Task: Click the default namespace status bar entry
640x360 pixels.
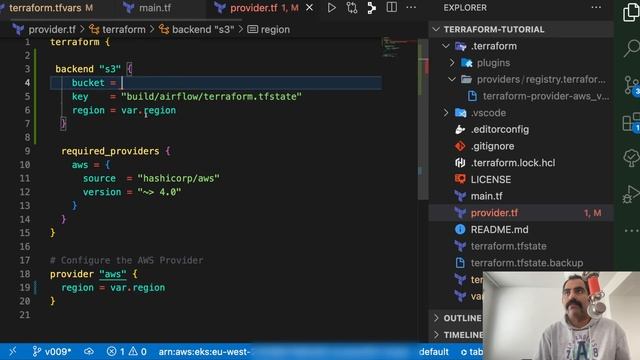Action: 433,351
